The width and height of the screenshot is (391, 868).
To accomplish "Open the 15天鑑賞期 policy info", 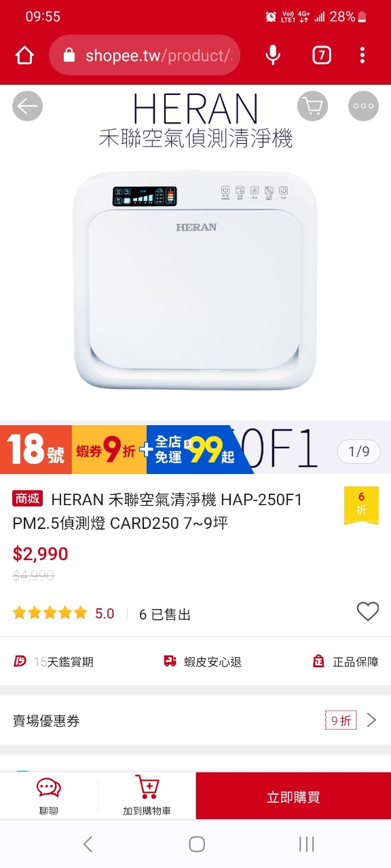I will pos(54,662).
